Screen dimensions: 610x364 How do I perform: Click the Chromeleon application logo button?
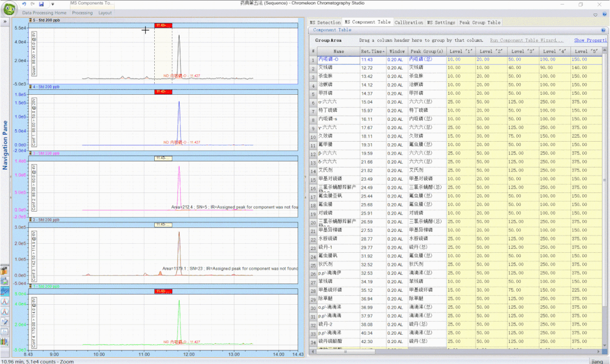click(x=10, y=8)
